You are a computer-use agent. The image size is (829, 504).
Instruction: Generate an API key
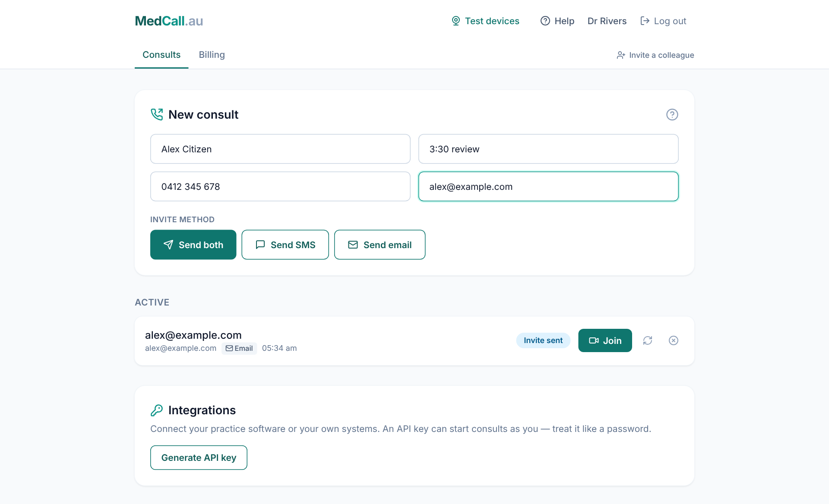199,457
